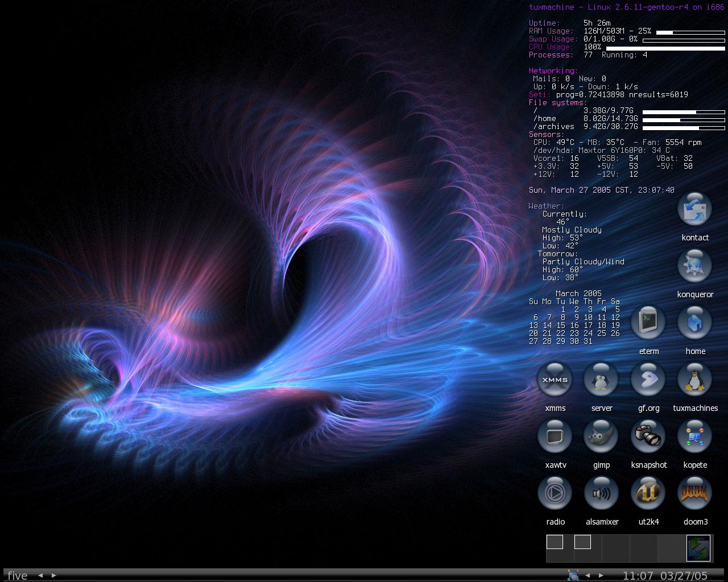Click the radio play-button icon
Image resolution: width=728 pixels, height=582 pixels.
555,493
